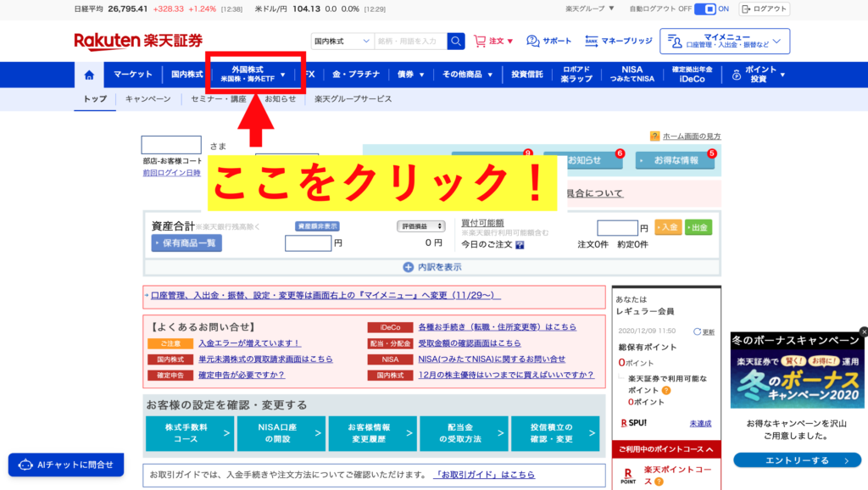Image resolution: width=868 pixels, height=490 pixels.
Task: Click the 前回ログイン日時 link
Action: coord(171,173)
